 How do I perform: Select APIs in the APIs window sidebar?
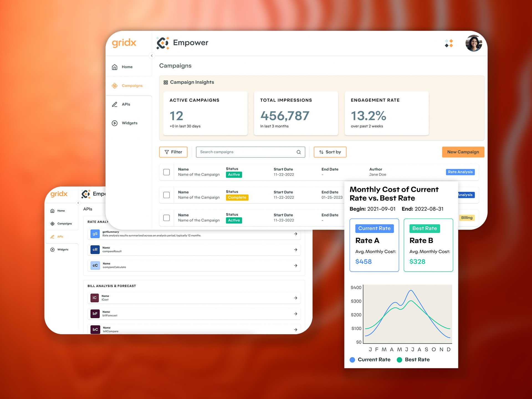[x=62, y=237]
